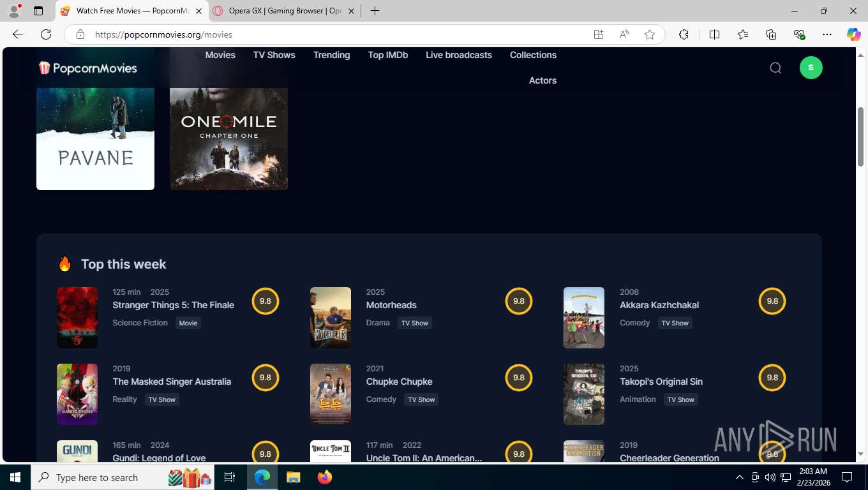
Task: Go to Actors navigation item
Action: click(543, 80)
